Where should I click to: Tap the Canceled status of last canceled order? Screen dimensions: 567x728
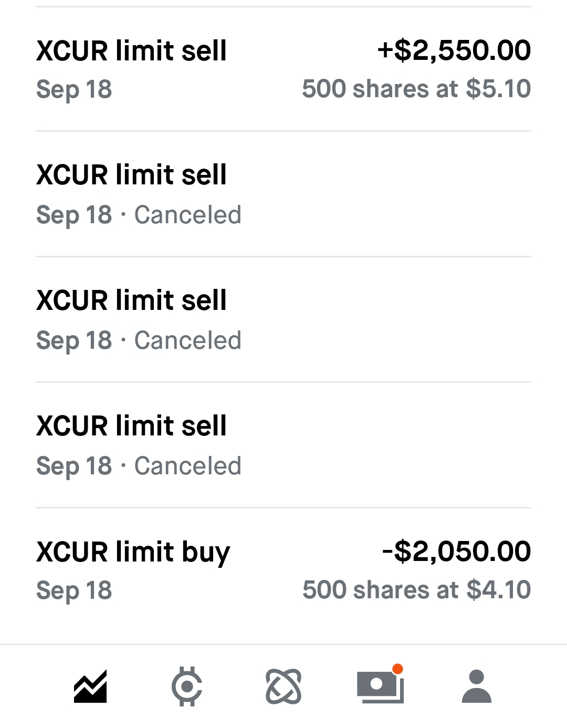click(188, 466)
